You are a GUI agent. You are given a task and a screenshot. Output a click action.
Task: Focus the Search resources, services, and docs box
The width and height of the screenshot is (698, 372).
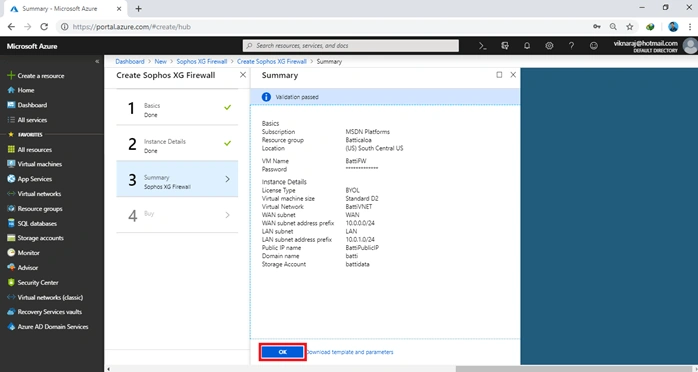(351, 46)
